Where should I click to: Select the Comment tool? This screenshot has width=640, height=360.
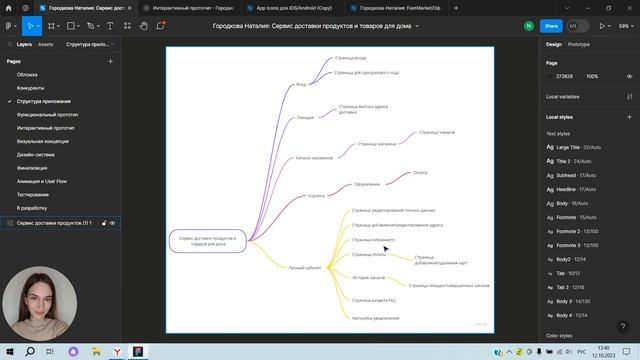160,26
